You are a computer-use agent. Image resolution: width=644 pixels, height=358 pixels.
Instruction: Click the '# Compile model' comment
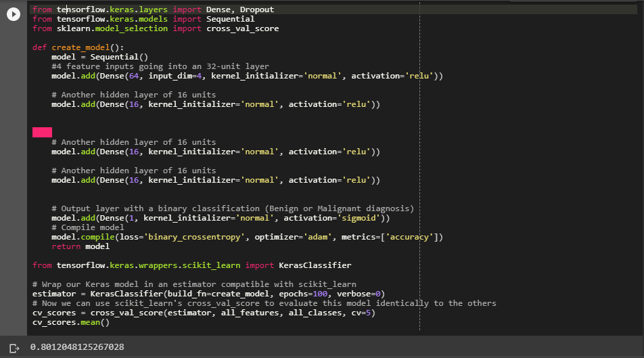click(87, 227)
